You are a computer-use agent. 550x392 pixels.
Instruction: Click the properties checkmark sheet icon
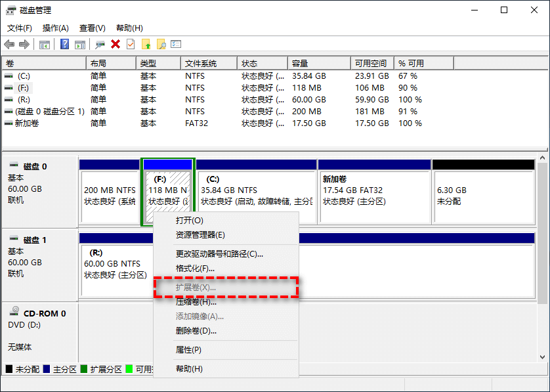(x=131, y=44)
